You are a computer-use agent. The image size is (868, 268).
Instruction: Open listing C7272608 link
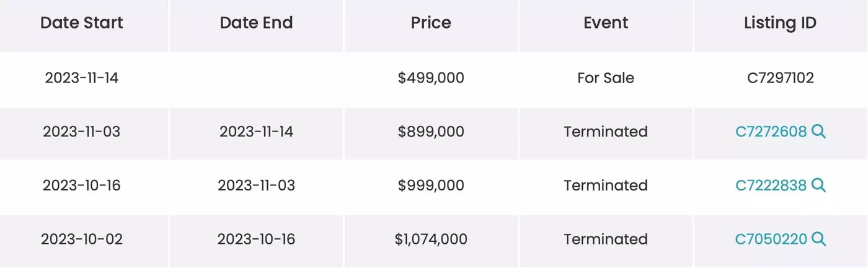coord(771,132)
